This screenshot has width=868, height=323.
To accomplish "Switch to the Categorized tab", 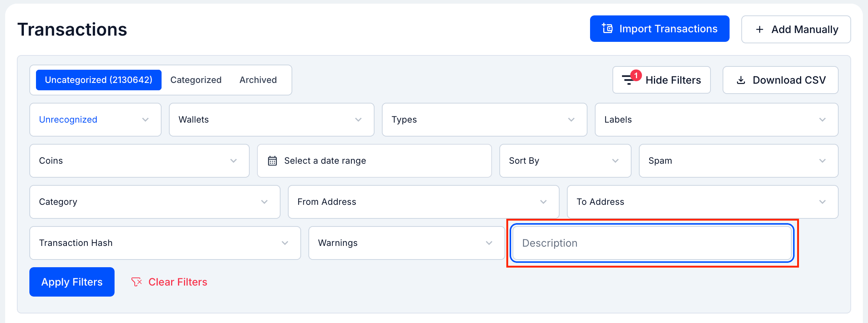I will (196, 80).
